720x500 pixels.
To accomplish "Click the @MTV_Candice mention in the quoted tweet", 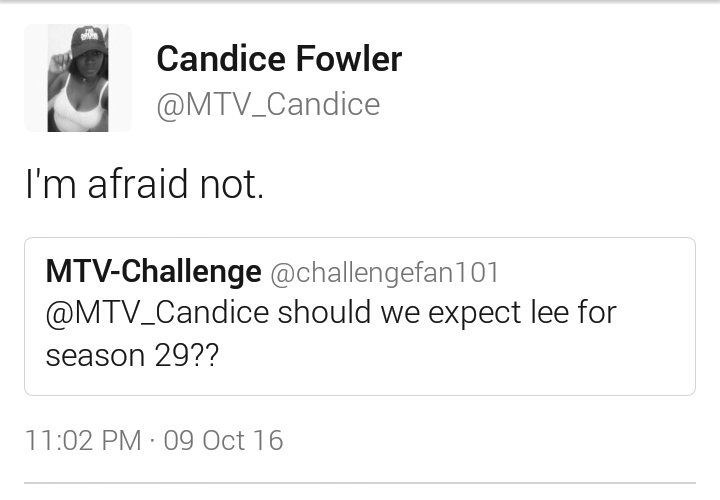I will tap(157, 313).
